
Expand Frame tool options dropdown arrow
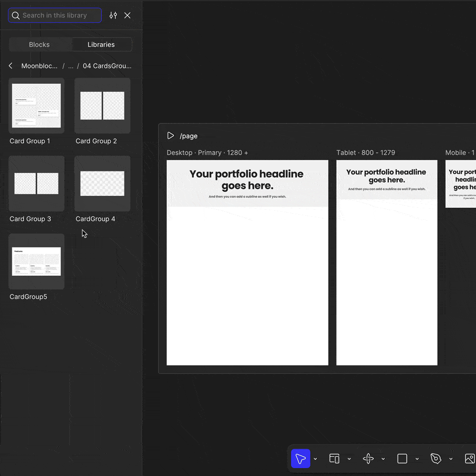(x=349, y=459)
